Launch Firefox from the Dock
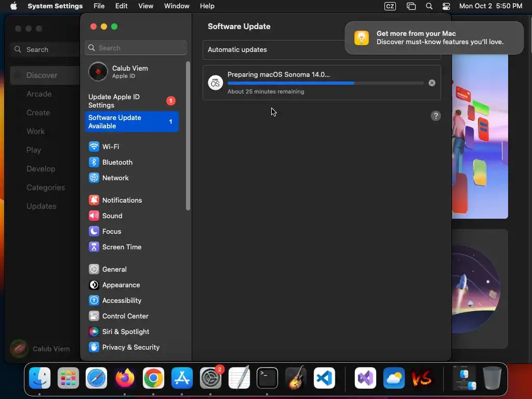The height and width of the screenshot is (399, 532). pyautogui.click(x=125, y=378)
